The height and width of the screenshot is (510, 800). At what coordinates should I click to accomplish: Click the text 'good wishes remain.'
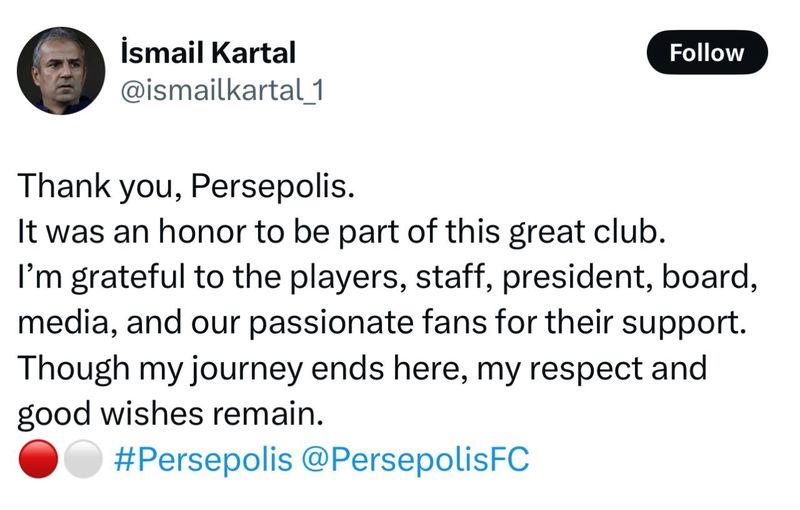[x=170, y=414]
